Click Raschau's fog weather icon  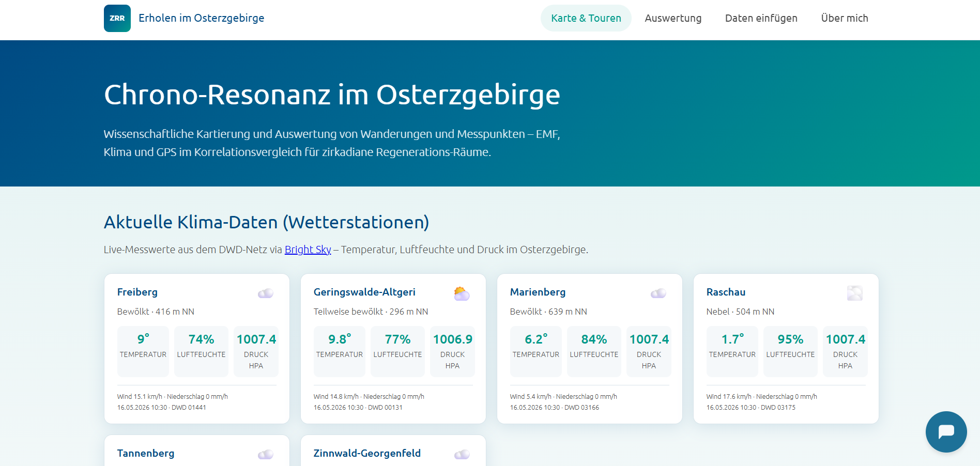[x=855, y=293]
